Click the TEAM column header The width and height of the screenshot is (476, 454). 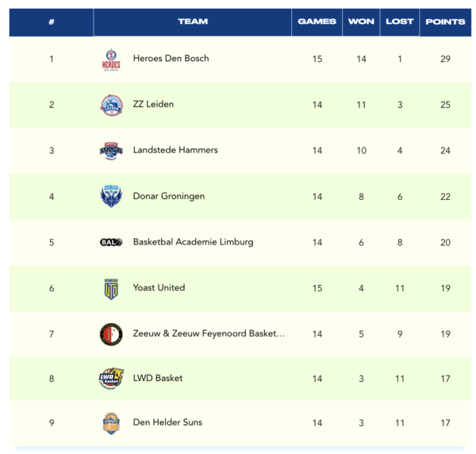(193, 21)
